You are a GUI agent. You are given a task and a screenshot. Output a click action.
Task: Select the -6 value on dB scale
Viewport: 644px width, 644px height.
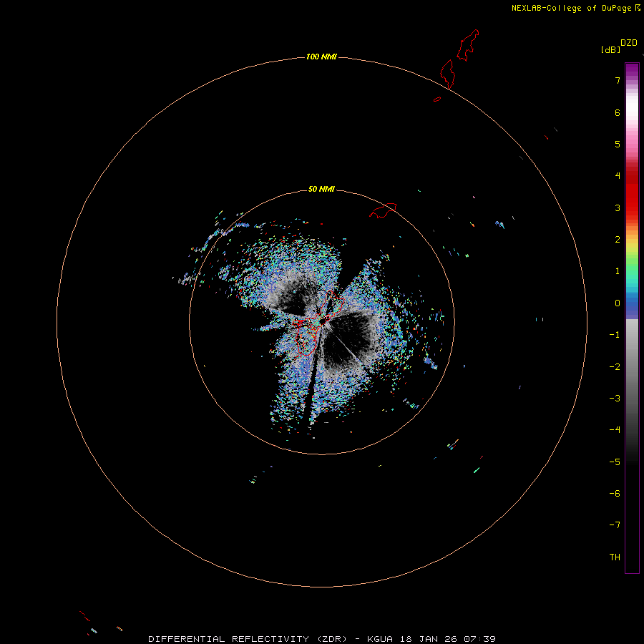click(615, 494)
